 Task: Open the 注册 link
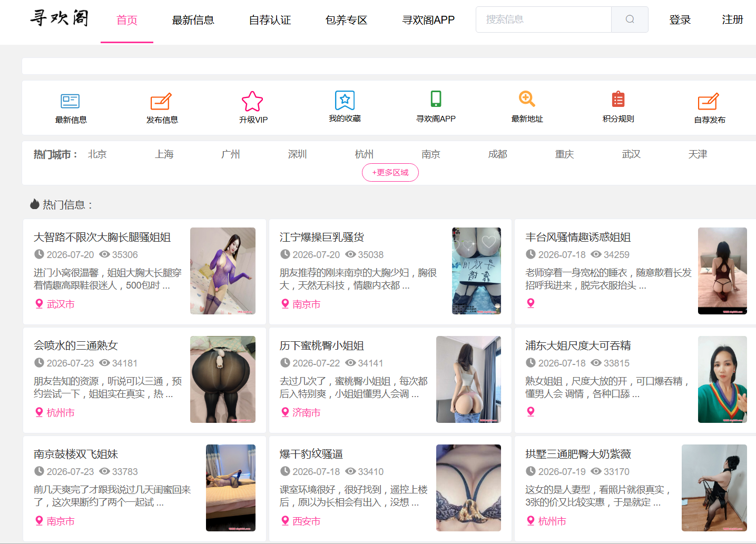(732, 19)
